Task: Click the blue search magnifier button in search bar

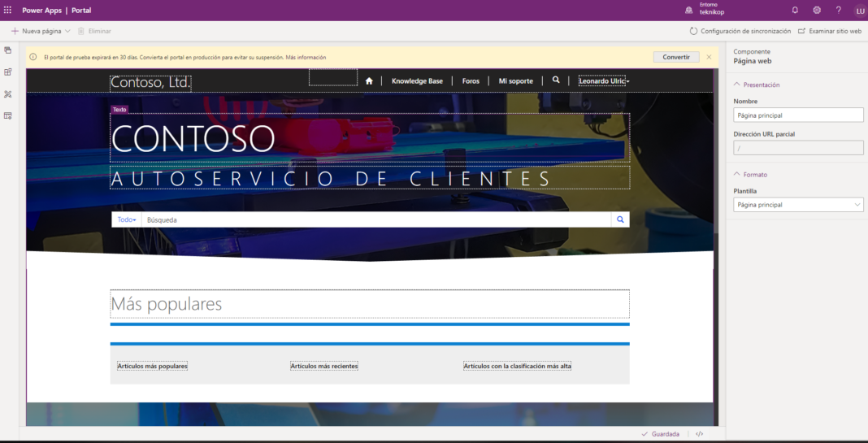Action: click(620, 219)
